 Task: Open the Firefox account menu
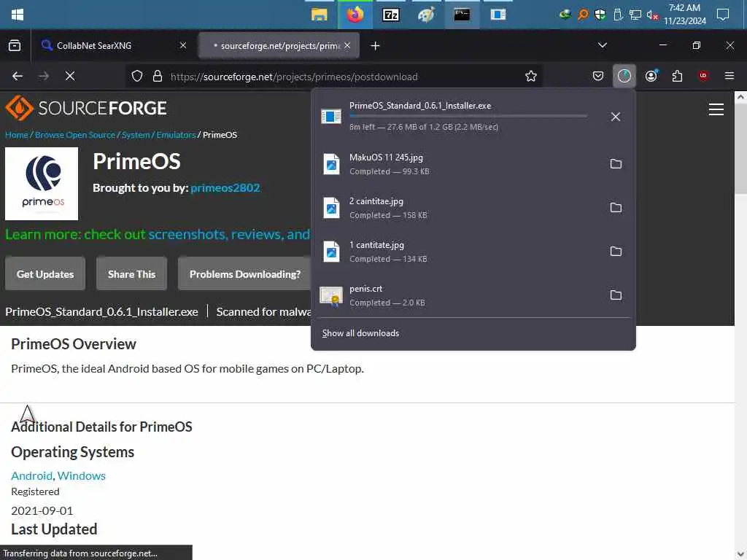651,76
